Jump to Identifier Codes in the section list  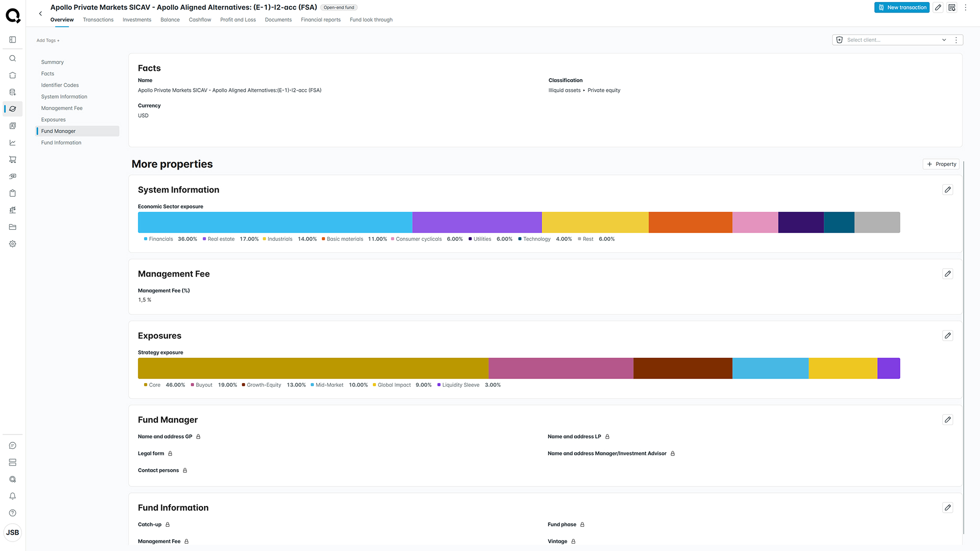click(60, 85)
